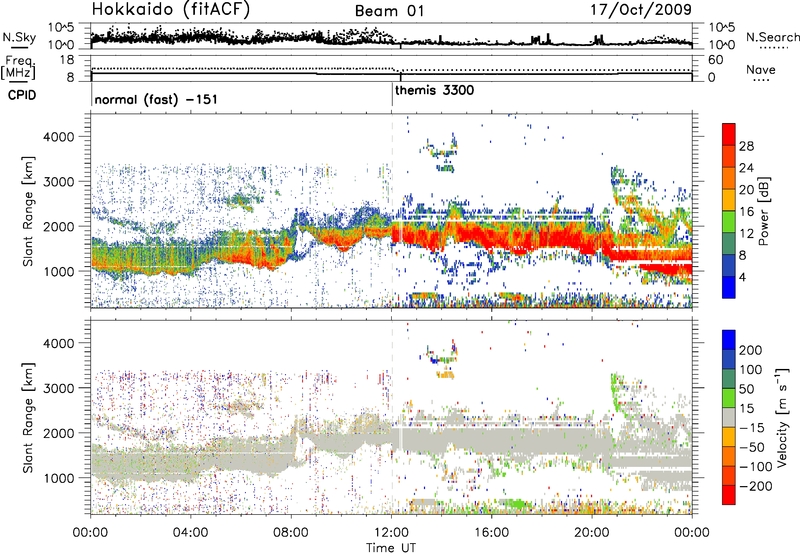This screenshot has width=800, height=554.
Task: Click the 'themis 3300' CPID text
Action: tap(434, 90)
